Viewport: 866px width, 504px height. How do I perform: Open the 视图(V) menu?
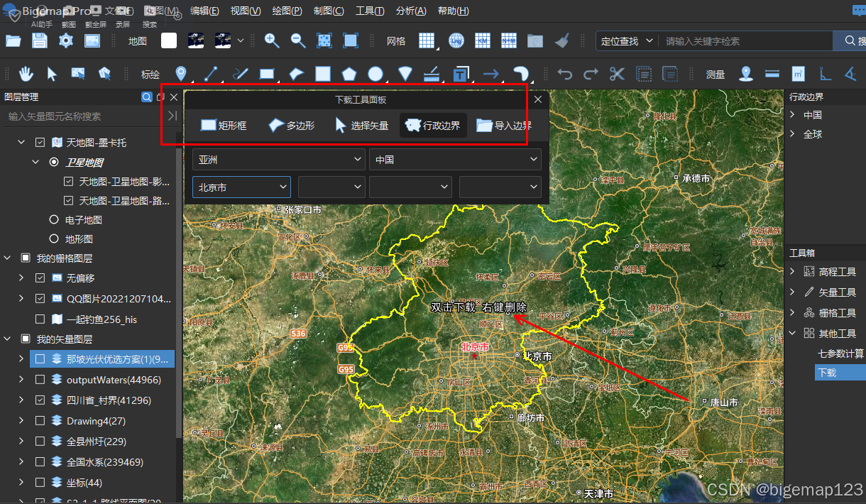(x=246, y=11)
